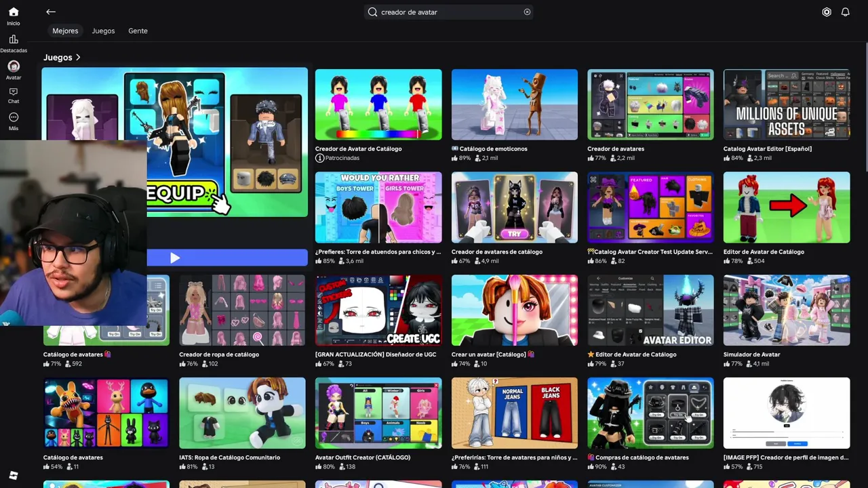Open Chat from the sidebar

pyautogui.click(x=14, y=96)
